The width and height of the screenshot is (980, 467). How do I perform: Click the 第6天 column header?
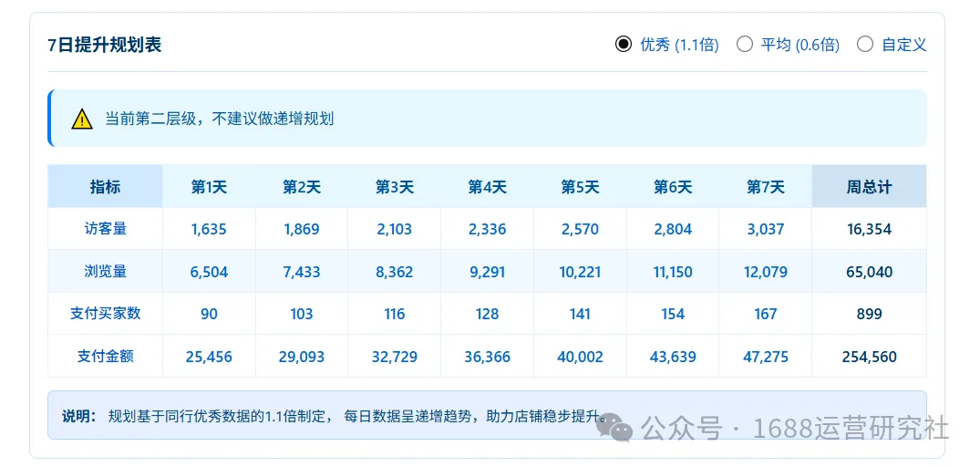(673, 186)
